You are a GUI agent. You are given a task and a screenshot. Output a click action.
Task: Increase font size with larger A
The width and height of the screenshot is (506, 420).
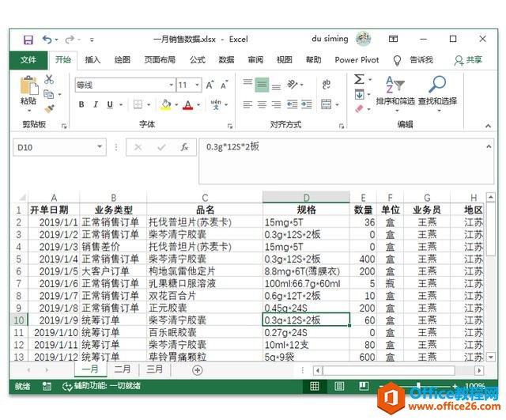click(210, 85)
